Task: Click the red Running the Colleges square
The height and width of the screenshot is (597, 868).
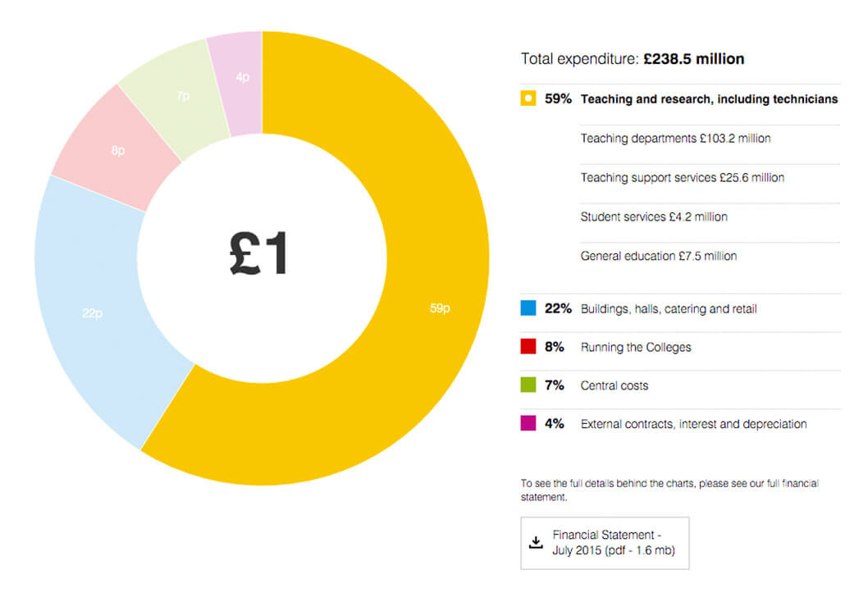Action: 528,347
